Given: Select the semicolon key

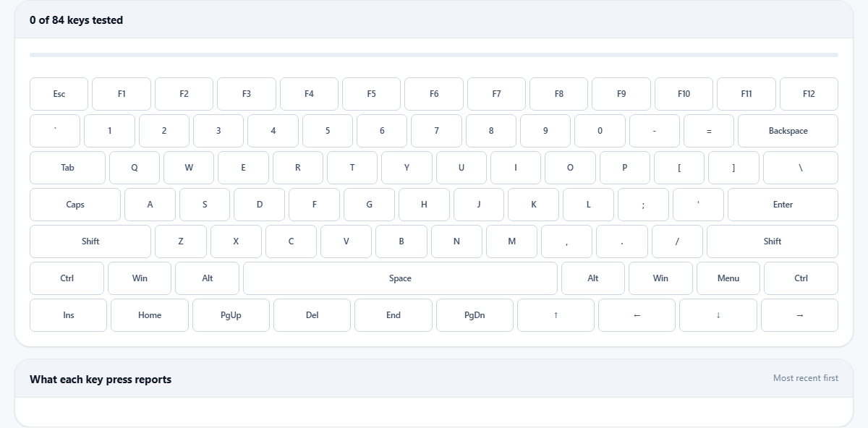Looking at the screenshot, I should click(x=643, y=205).
